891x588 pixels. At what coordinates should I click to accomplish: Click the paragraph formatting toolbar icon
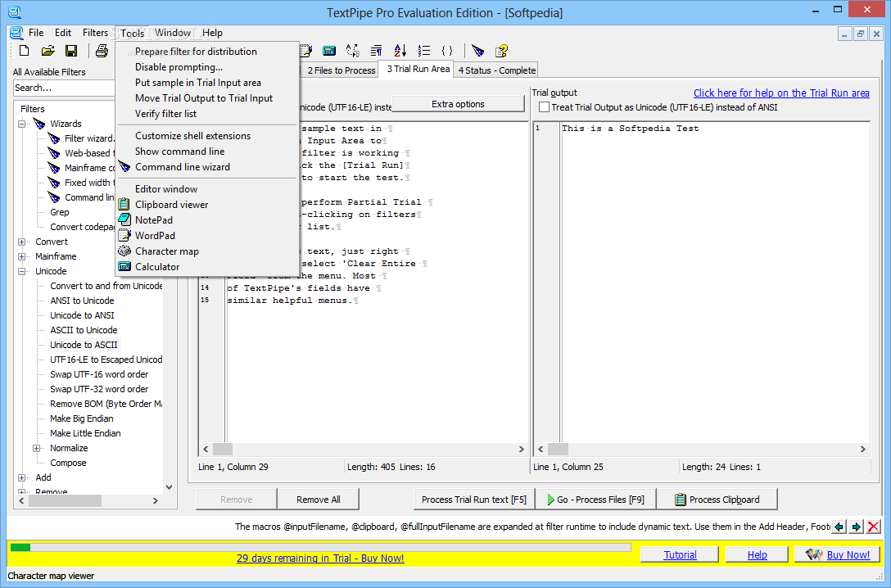point(376,51)
